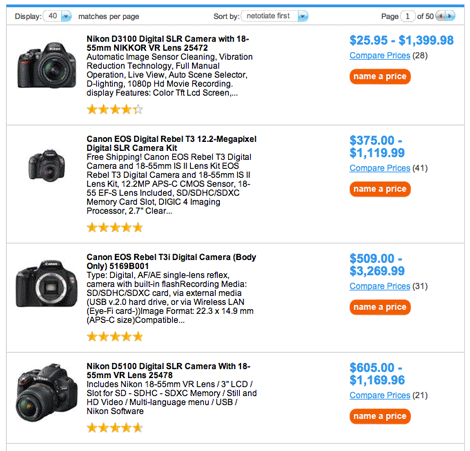This screenshot has width=470, height=451.
Task: Click name a price for Canon T3i body
Action: 380,307
